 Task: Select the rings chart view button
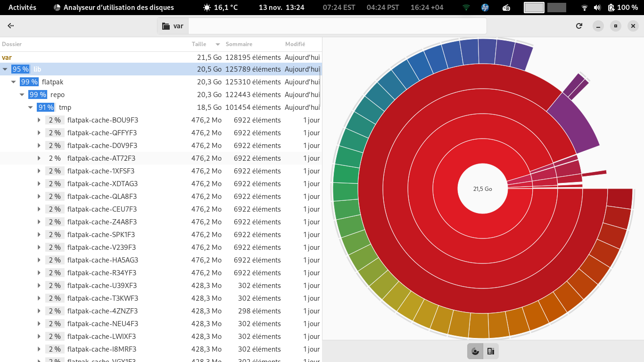coord(475,351)
